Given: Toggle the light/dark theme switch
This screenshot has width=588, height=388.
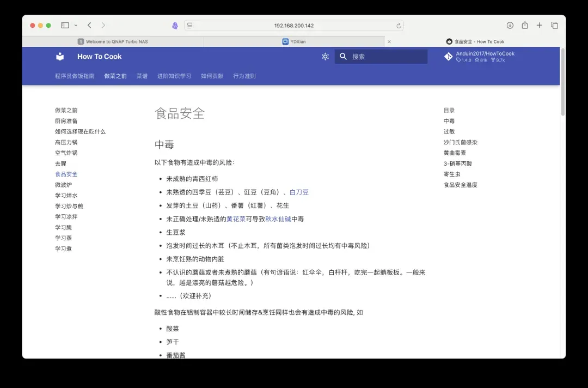Looking at the screenshot, I should pos(325,57).
